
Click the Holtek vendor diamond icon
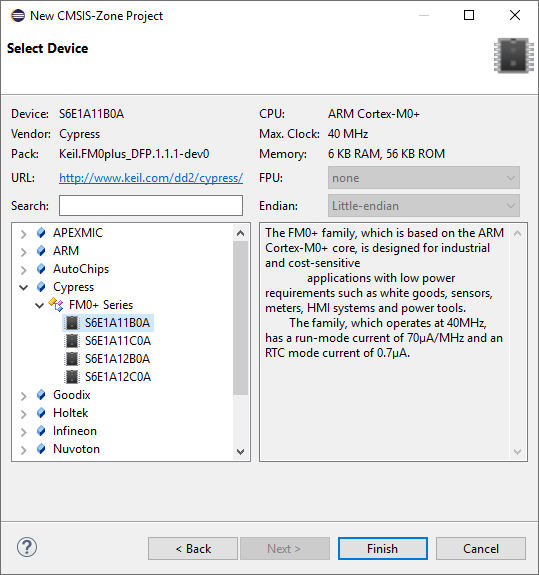[x=41, y=413]
